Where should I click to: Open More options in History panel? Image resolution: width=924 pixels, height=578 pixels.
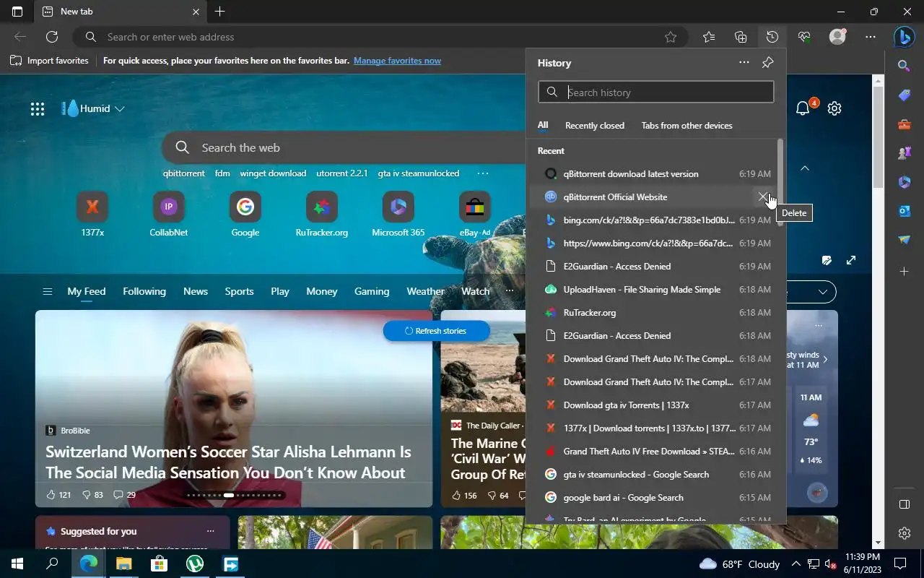(x=744, y=63)
